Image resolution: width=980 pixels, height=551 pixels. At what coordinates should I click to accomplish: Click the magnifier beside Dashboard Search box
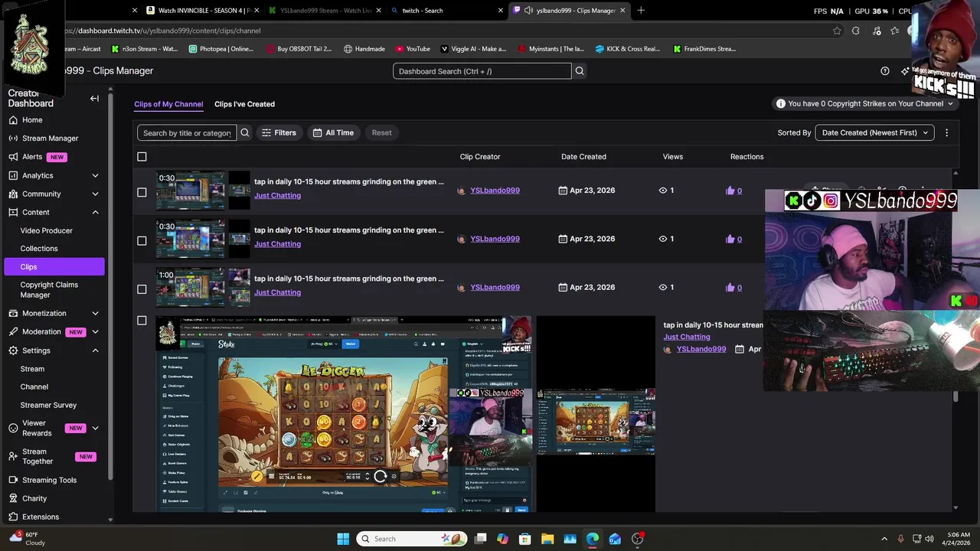580,71
